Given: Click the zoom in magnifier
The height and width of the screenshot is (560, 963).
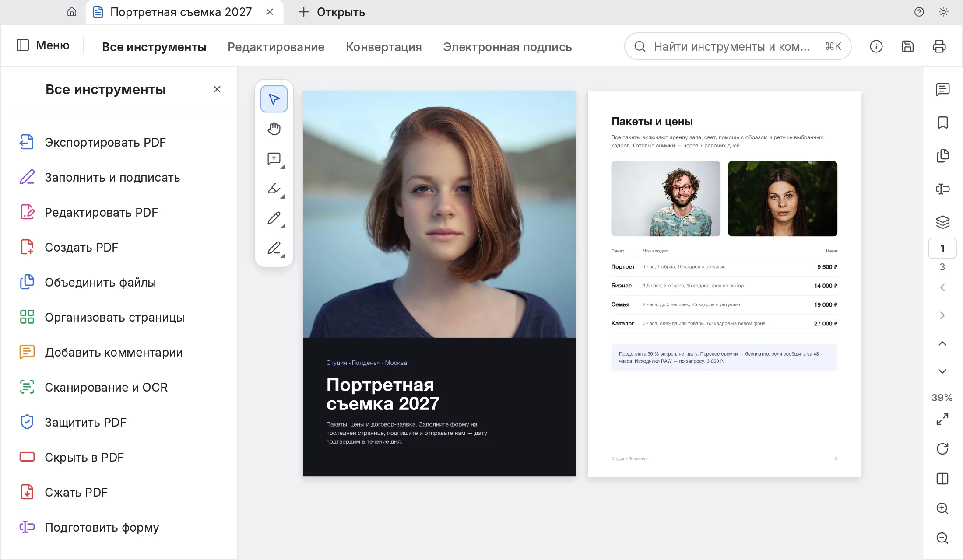Looking at the screenshot, I should 942,508.
